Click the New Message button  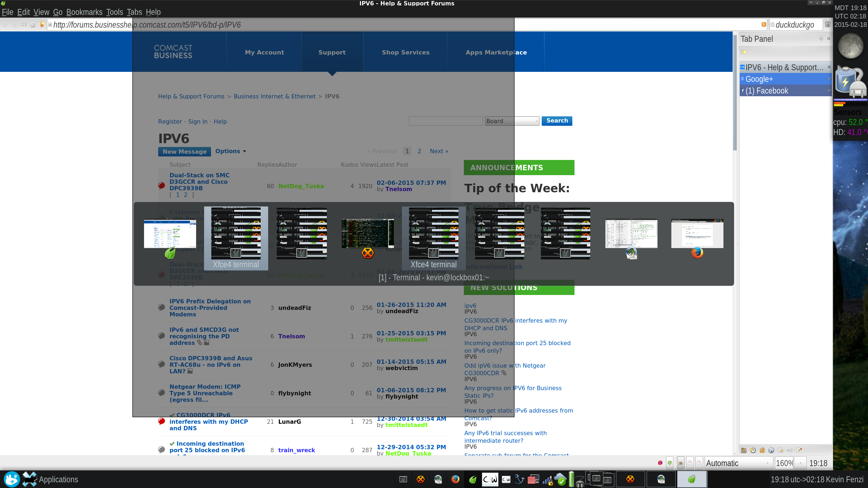[x=185, y=152]
